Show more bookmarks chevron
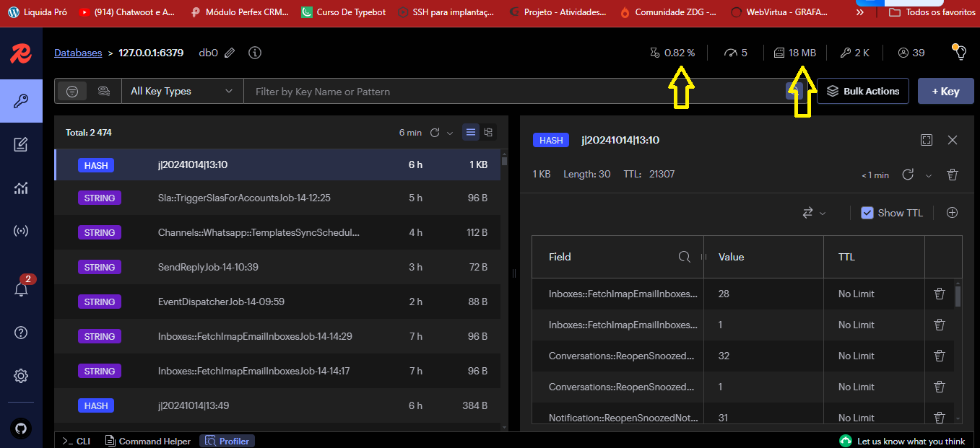The image size is (980, 448). (x=861, y=12)
